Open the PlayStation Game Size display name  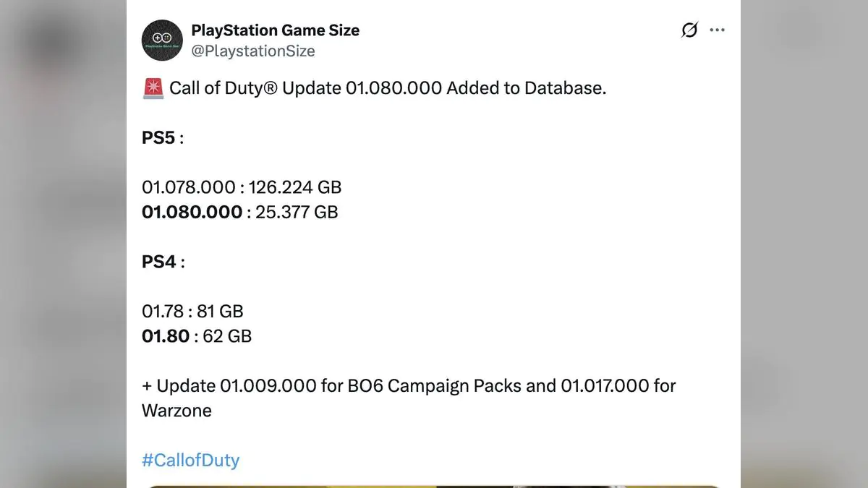[276, 30]
